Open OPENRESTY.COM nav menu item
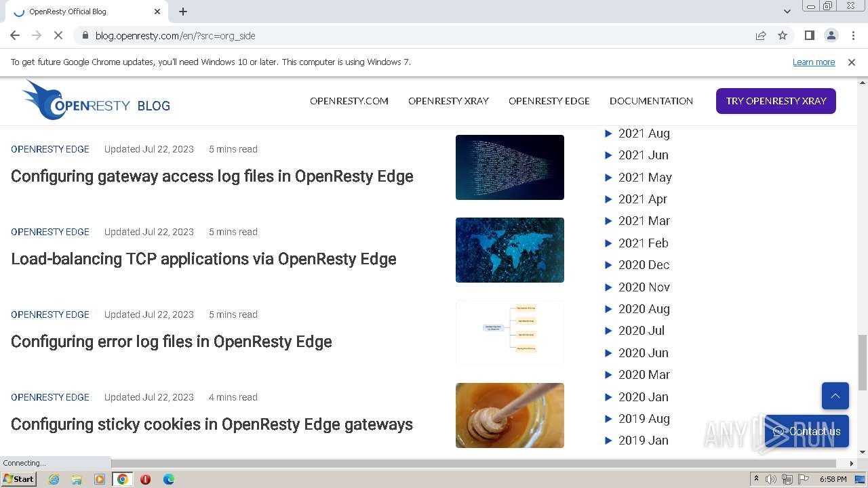 [349, 101]
